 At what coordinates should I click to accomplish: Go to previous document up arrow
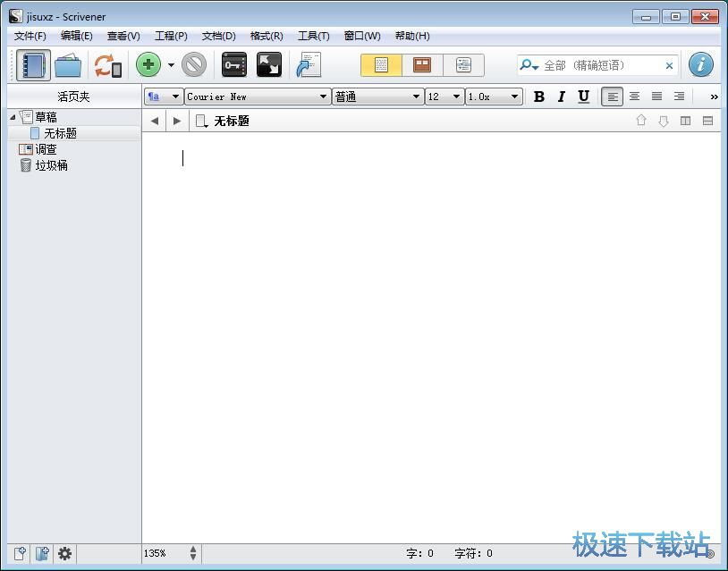641,121
